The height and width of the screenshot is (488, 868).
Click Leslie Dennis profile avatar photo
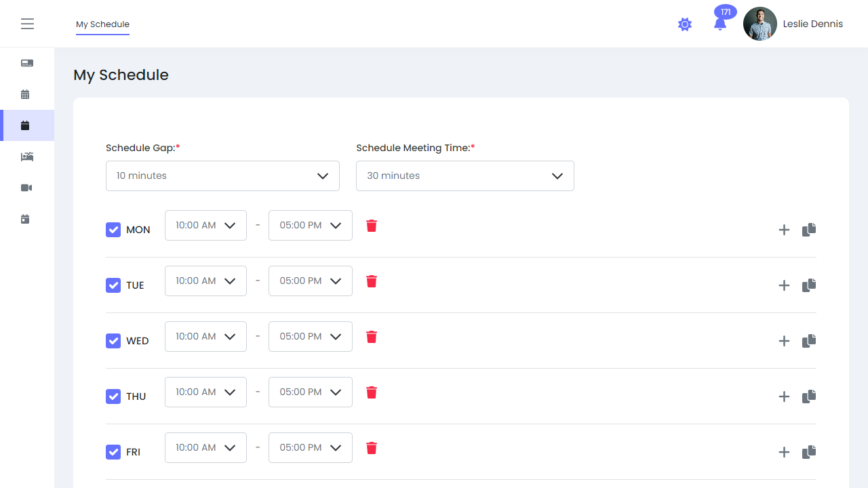[759, 24]
